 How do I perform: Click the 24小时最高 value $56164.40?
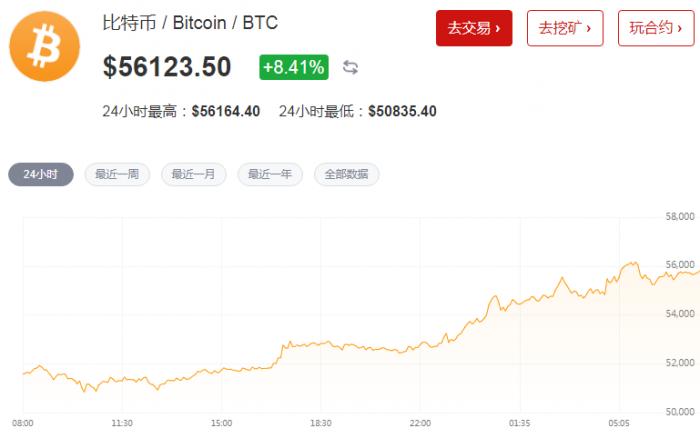pos(226,111)
